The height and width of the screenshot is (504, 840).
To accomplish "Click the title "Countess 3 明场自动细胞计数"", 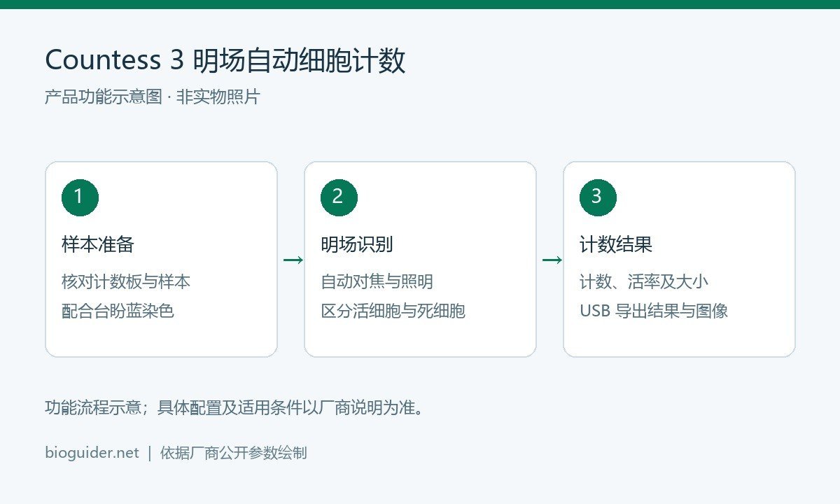I will [225, 61].
